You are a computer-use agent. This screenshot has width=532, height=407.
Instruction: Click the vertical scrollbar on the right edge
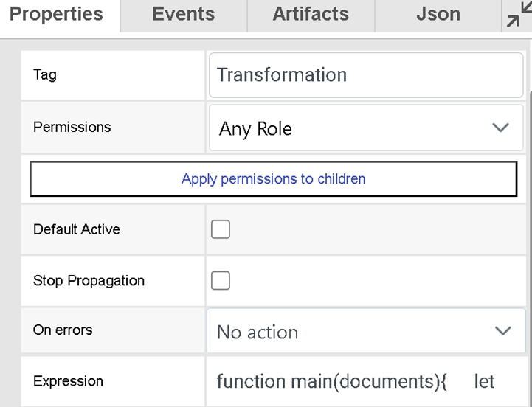coord(529,221)
